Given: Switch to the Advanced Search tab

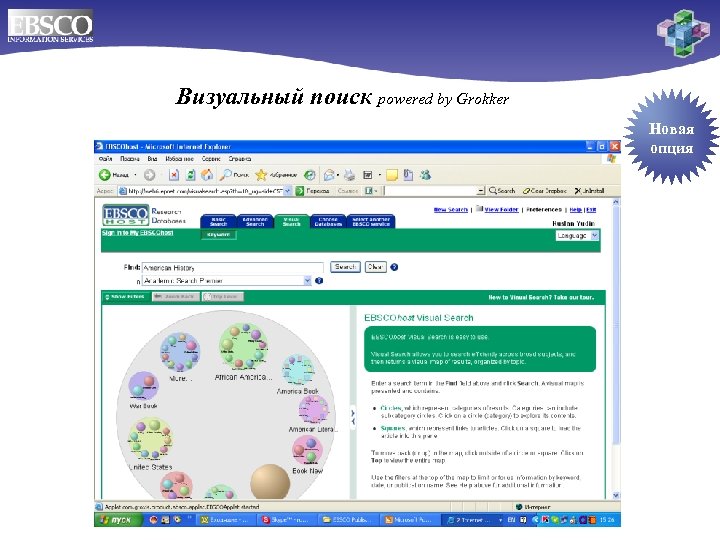Looking at the screenshot, I should (x=255, y=221).
